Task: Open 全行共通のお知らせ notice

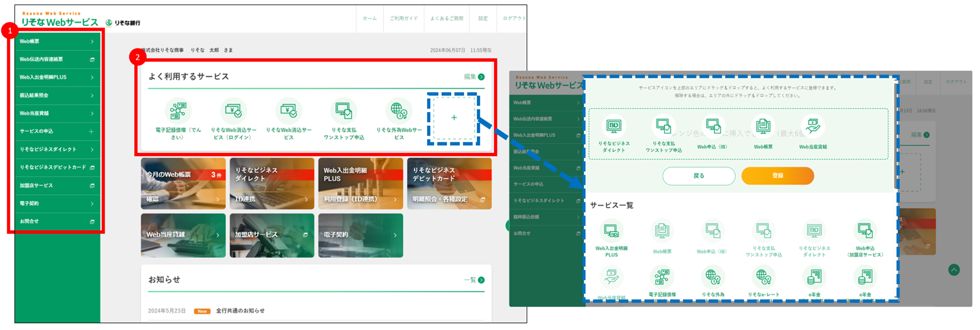Action: [240, 311]
